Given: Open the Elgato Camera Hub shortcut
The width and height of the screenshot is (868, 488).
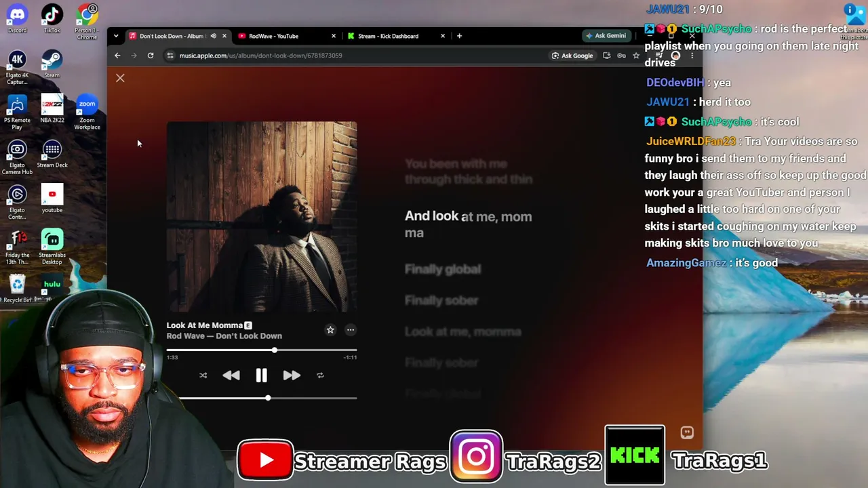Looking at the screenshot, I should tap(18, 157).
